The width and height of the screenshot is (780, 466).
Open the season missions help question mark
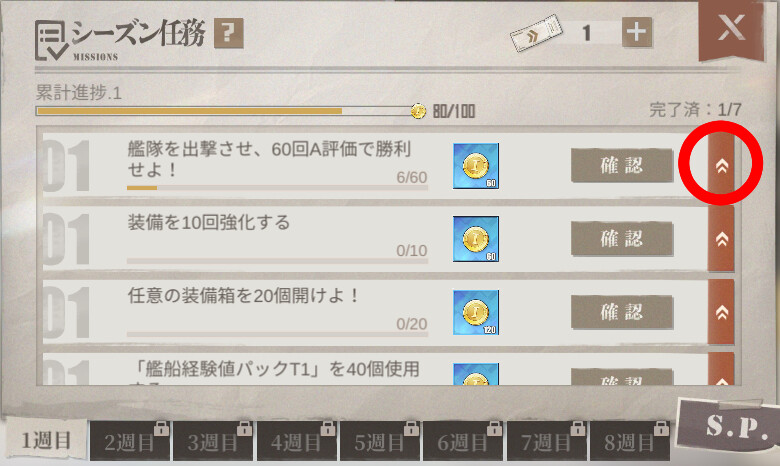(x=229, y=33)
